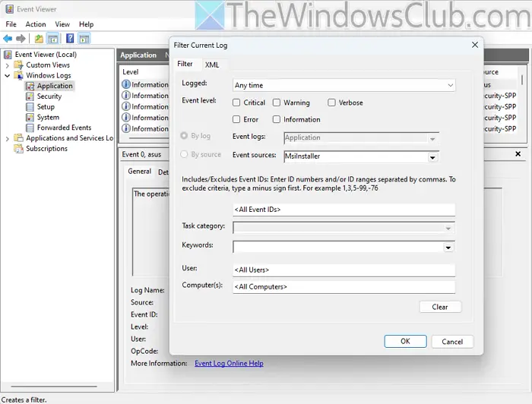
Task: Toggle the Show/Hide Action Pane toolbar icon
Action: pos(84,39)
